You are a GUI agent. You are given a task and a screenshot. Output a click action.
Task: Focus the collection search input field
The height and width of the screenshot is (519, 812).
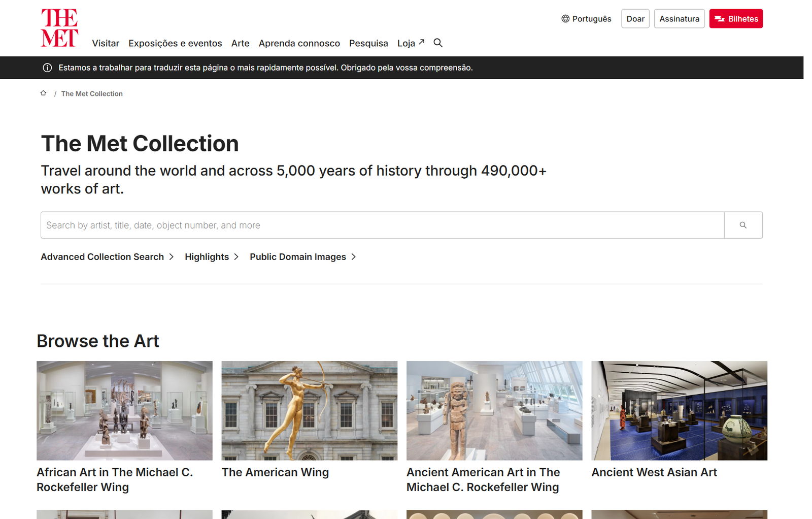point(382,225)
